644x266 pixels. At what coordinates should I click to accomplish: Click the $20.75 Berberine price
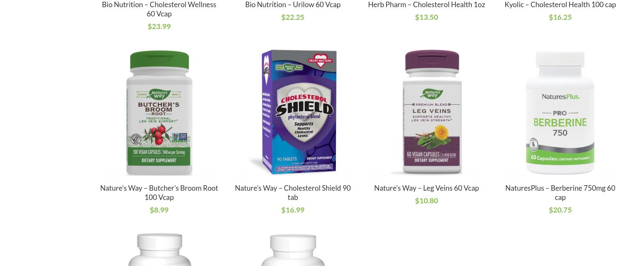click(560, 210)
